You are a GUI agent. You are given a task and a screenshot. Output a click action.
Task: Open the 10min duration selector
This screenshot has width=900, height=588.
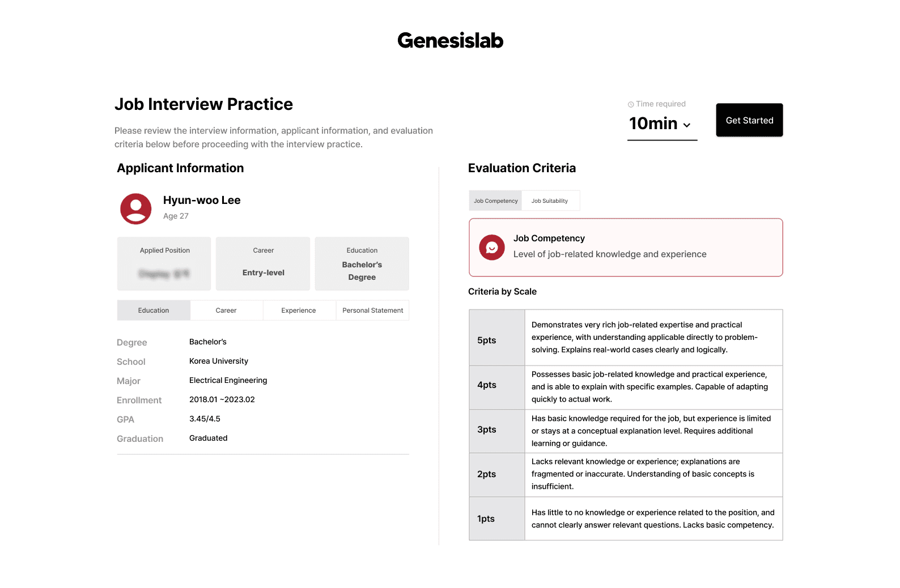pos(662,124)
